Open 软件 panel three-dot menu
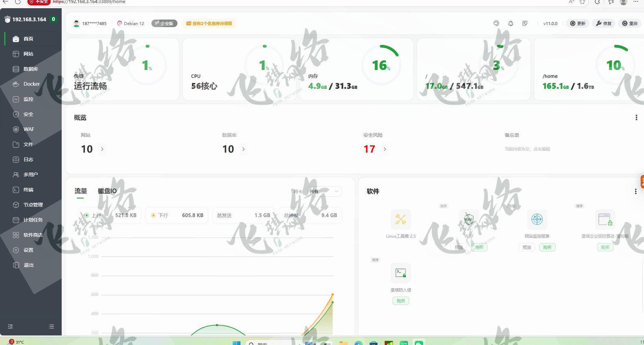The height and width of the screenshot is (345, 644). 635,191
